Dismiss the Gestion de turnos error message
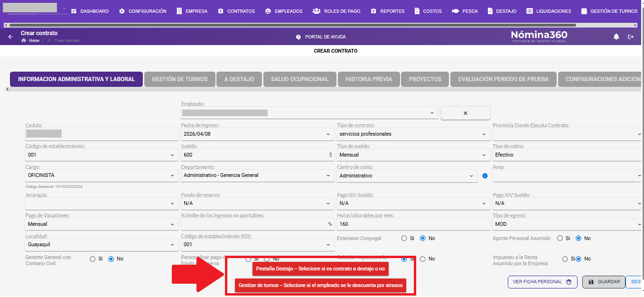Image resolution: width=644 pixels, height=297 pixels. pyautogui.click(x=321, y=286)
